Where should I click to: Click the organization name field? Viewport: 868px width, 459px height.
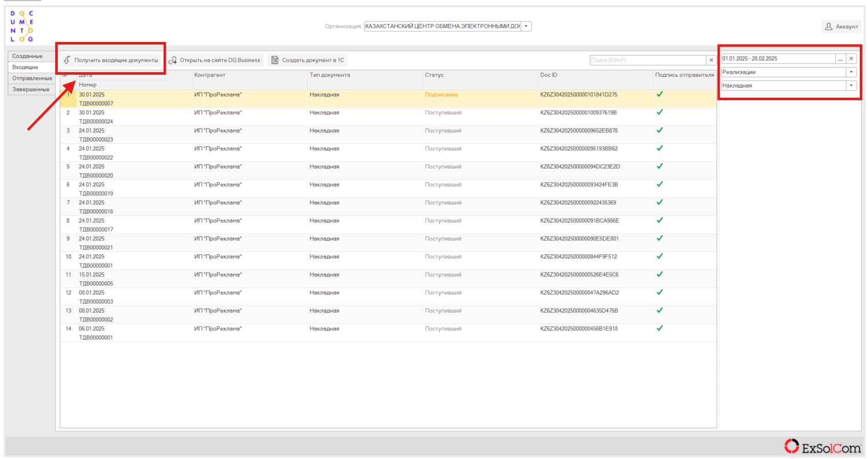point(442,26)
